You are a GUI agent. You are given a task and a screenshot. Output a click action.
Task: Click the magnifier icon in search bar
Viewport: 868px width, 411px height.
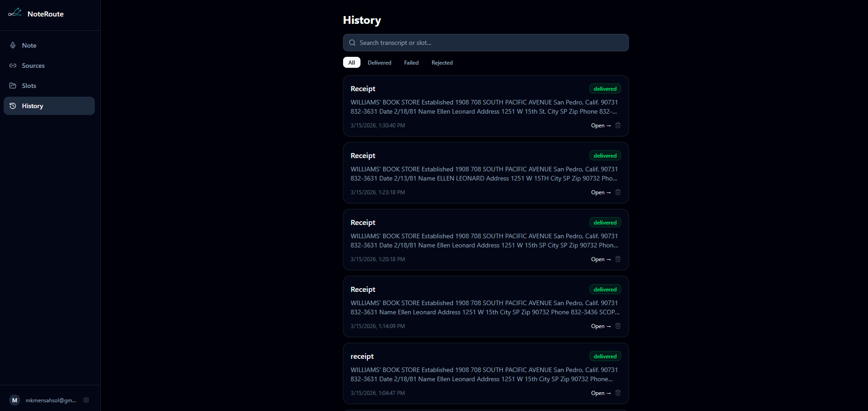tap(352, 43)
